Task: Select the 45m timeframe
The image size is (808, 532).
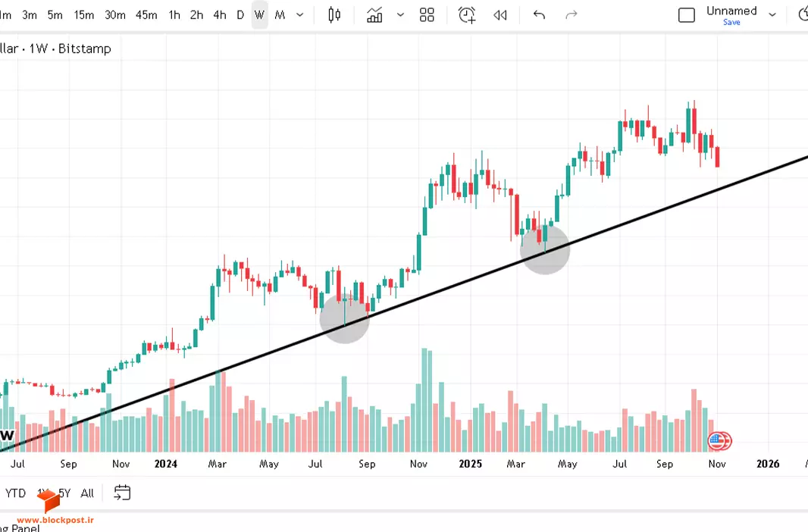Action: pos(146,15)
